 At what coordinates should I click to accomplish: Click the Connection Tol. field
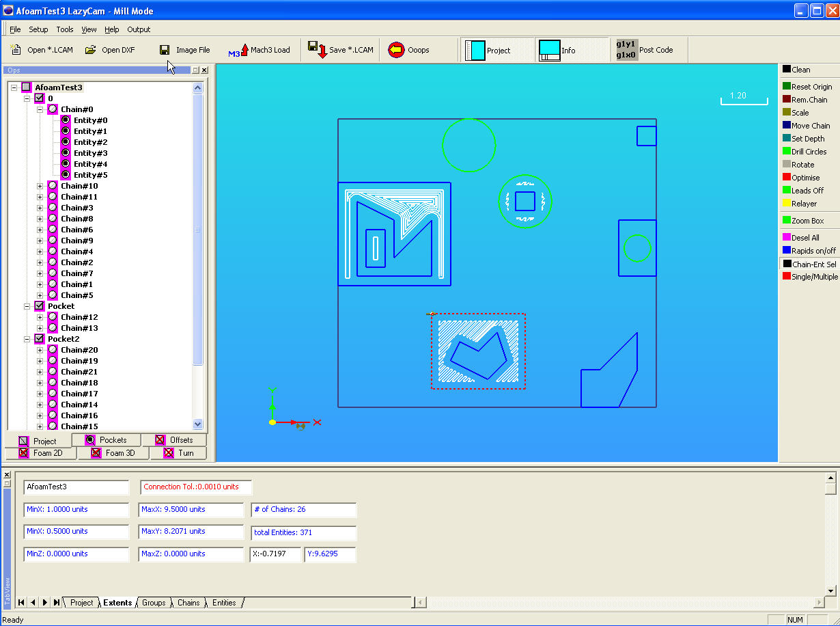(196, 487)
